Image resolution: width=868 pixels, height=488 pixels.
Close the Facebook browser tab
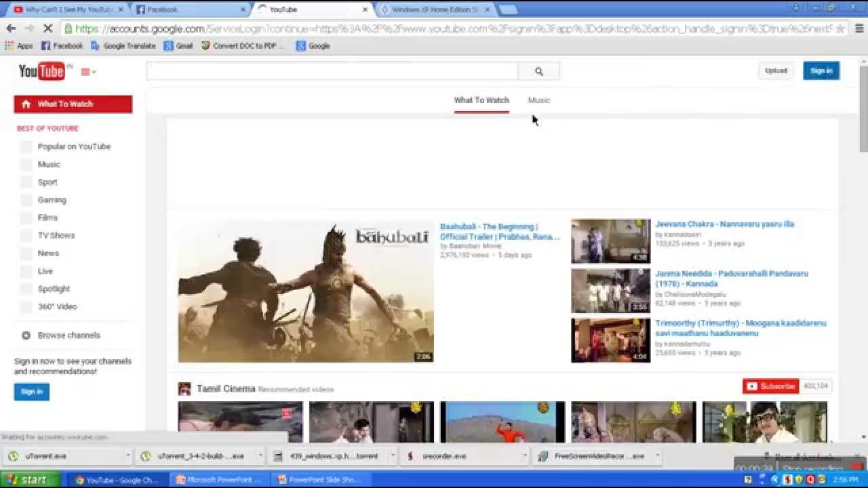(x=242, y=9)
